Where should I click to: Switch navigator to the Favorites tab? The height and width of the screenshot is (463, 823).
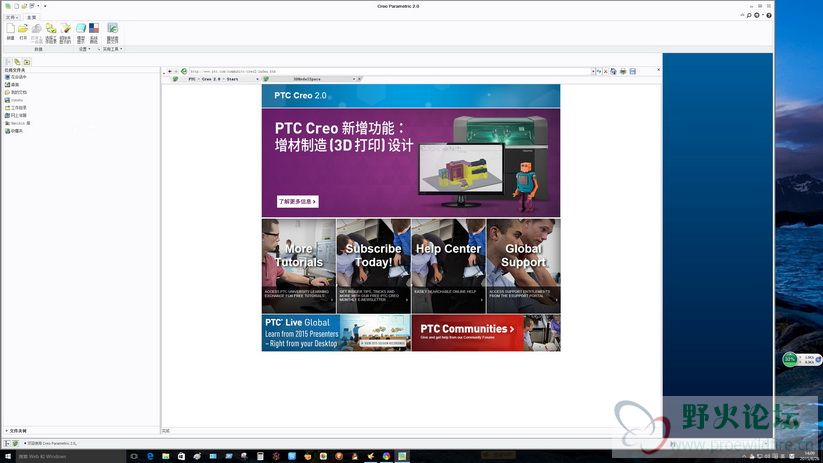27,61
